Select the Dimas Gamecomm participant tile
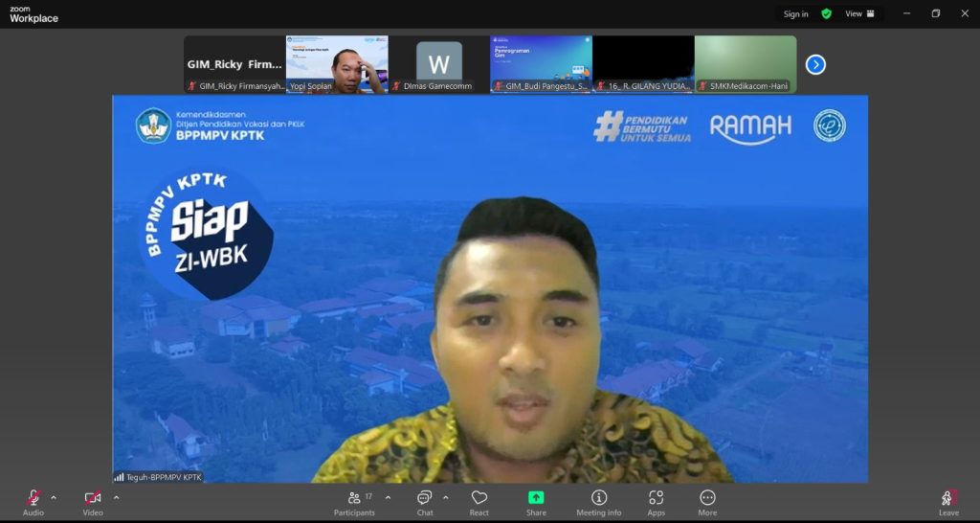Image resolution: width=980 pixels, height=523 pixels. click(438, 64)
